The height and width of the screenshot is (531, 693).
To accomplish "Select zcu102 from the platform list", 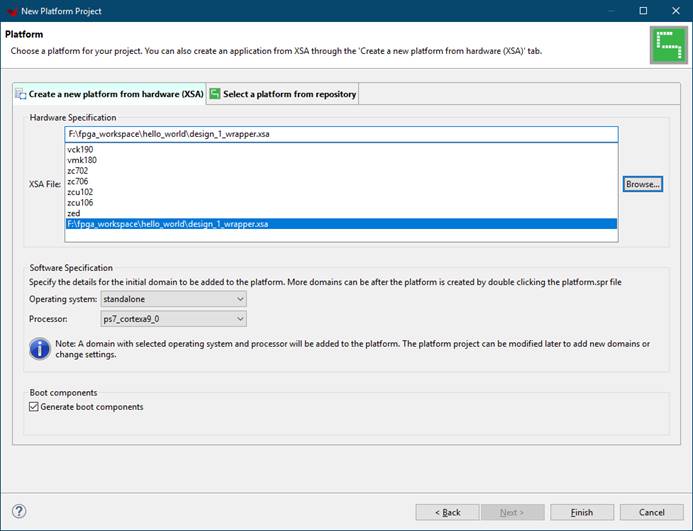I will 80,192.
